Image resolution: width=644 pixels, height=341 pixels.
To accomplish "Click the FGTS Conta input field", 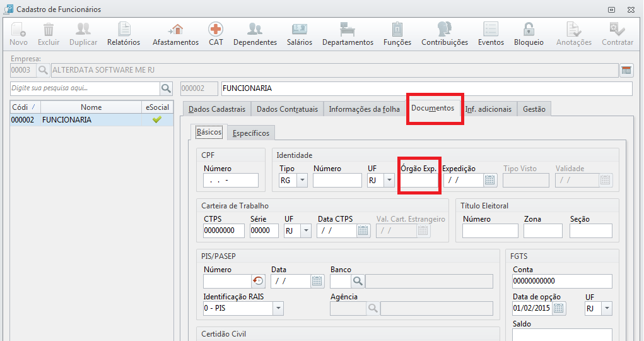I will tap(562, 282).
